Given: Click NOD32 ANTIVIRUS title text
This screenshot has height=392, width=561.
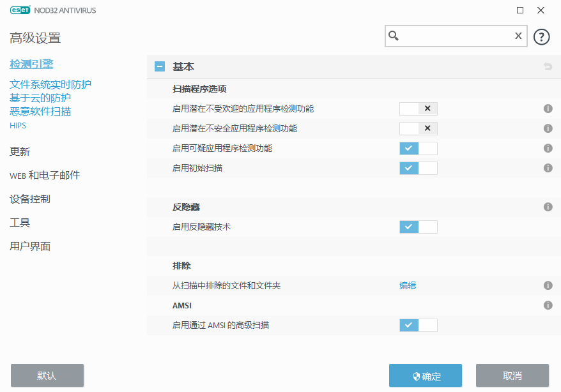Looking at the screenshot, I should (65, 10).
